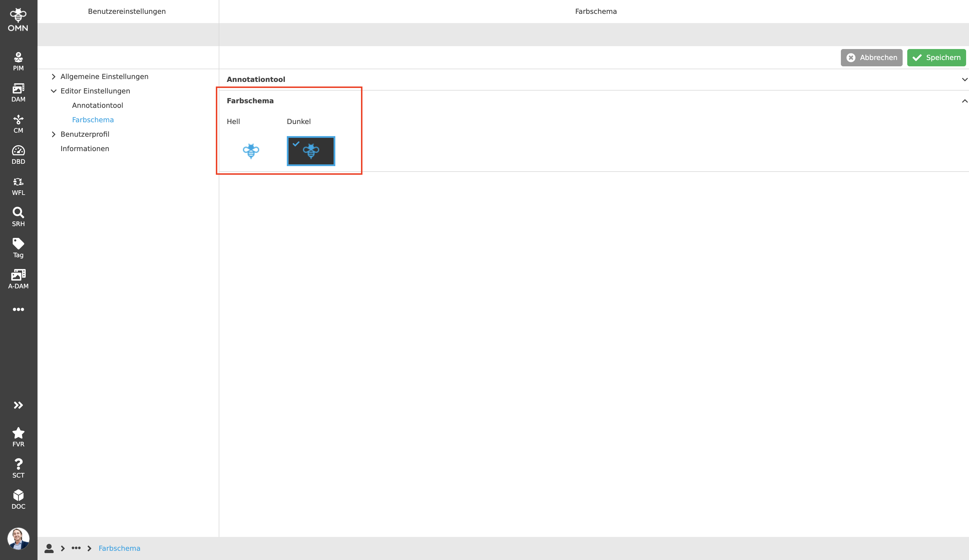
Task: Open the PIM module icon
Action: tap(18, 61)
